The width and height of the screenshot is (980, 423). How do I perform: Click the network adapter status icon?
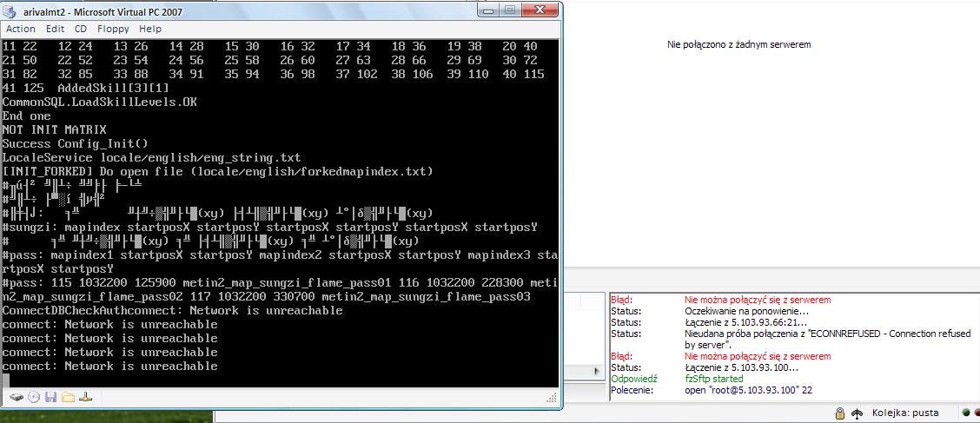click(x=86, y=397)
